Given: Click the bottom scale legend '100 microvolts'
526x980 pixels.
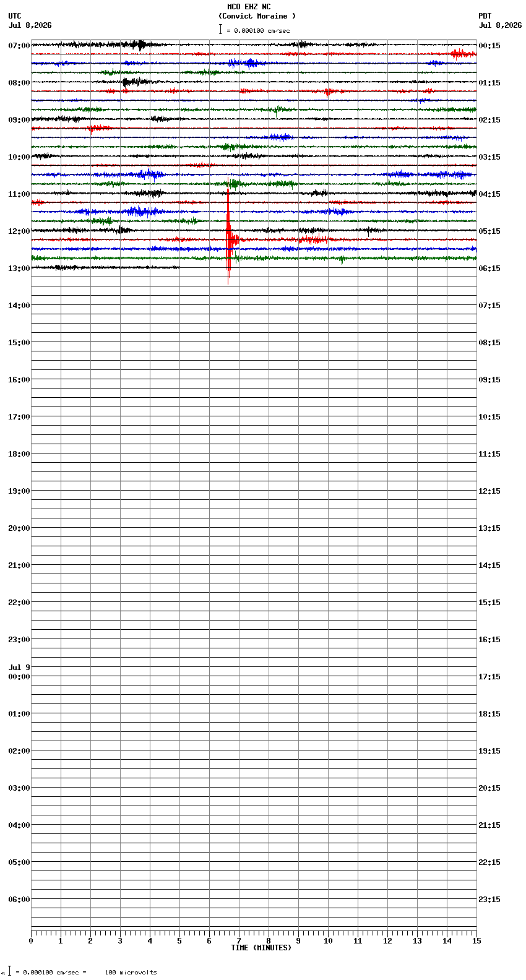Looking at the screenshot, I should point(131,973).
